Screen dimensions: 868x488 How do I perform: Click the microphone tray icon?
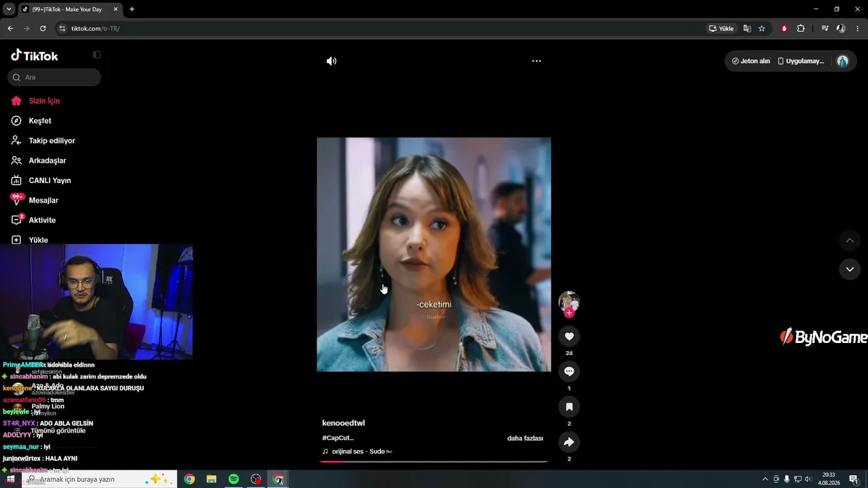coord(787,479)
